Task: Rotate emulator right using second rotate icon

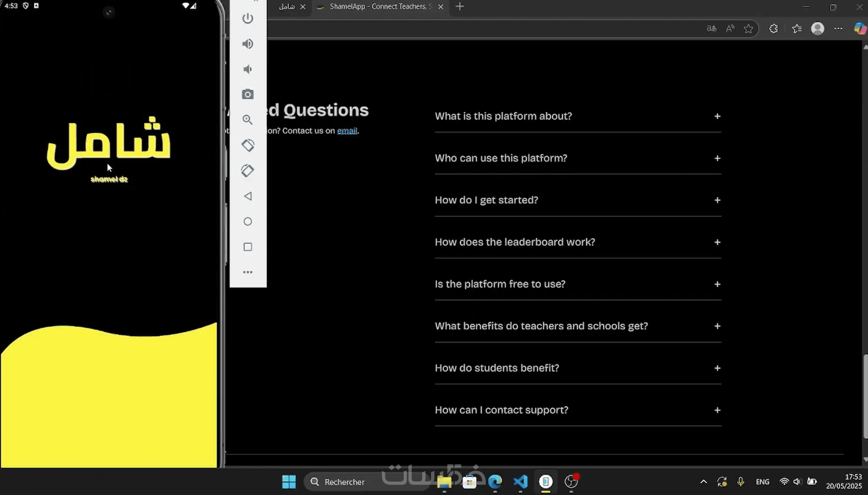Action: 248,170
